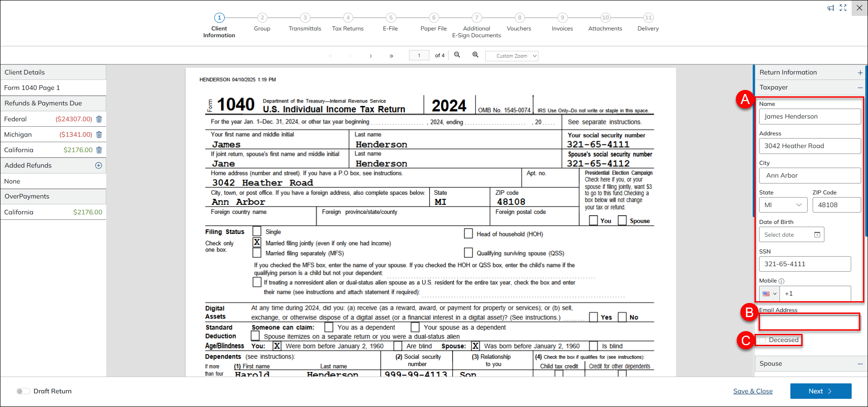This screenshot has height=407, width=868.
Task: Jump to last page of document
Action: 391,56
